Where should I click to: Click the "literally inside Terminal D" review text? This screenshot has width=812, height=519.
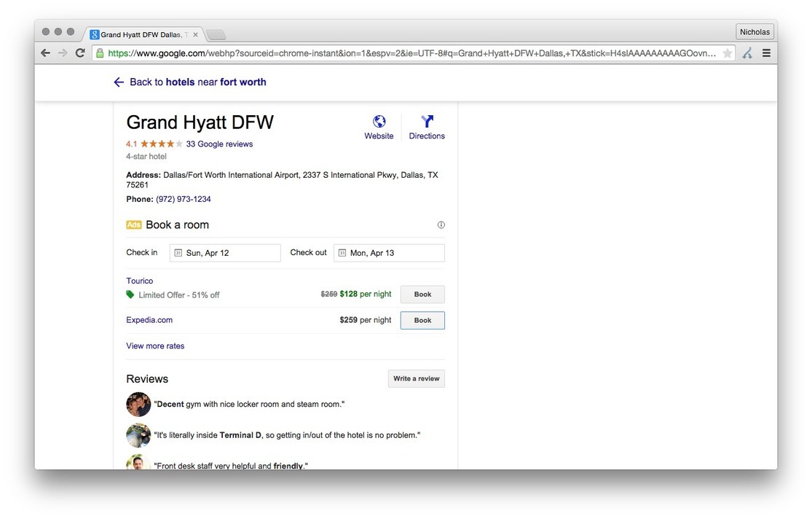pos(287,435)
